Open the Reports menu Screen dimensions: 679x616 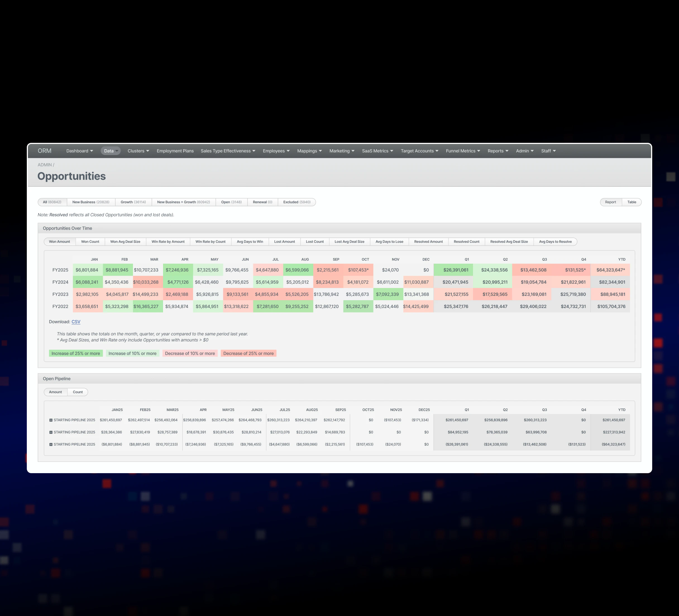pyautogui.click(x=498, y=151)
